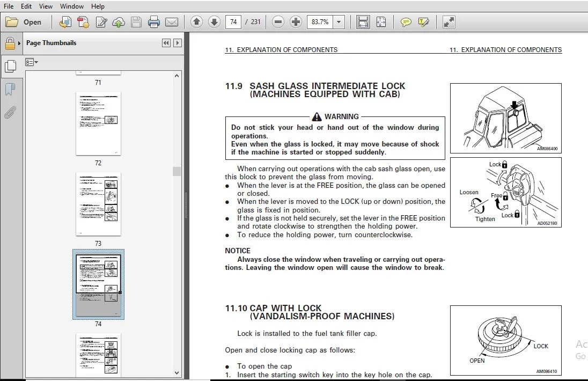The image size is (588, 381).
Task: Add a sticky note comment icon
Action: [x=406, y=22]
